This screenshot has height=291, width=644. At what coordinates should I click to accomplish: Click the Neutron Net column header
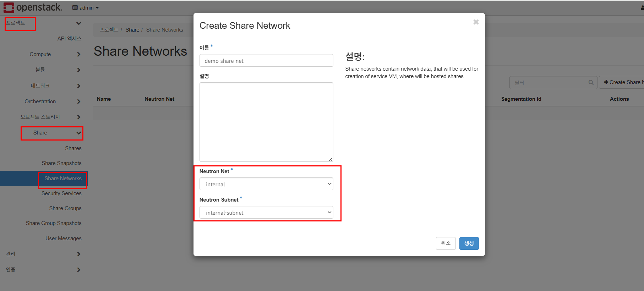159,99
